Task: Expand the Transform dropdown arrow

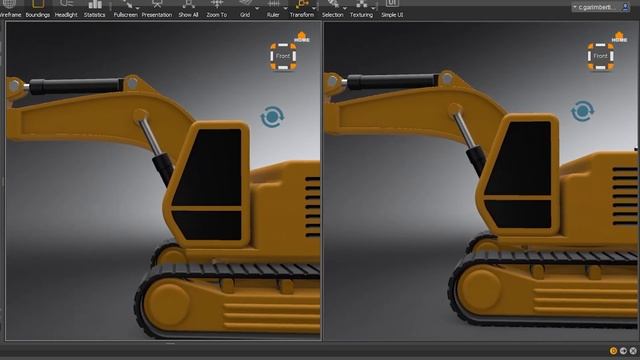Action: [x=314, y=8]
